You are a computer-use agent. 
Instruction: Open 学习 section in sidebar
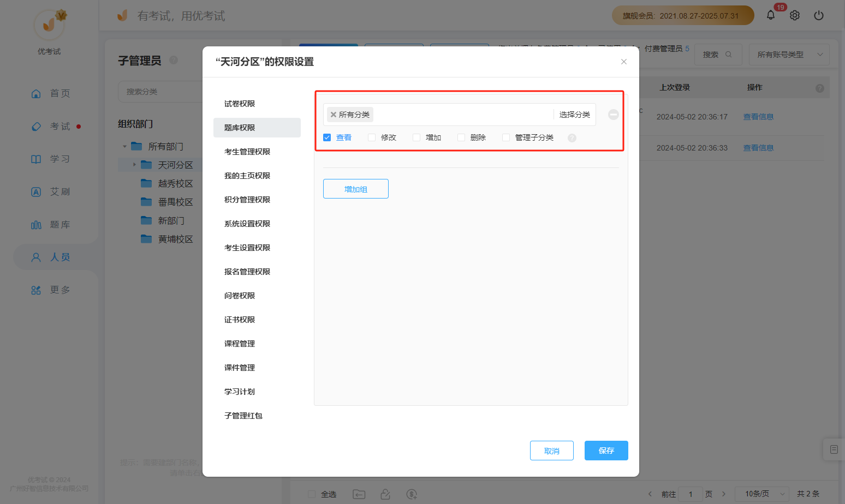coord(50,159)
